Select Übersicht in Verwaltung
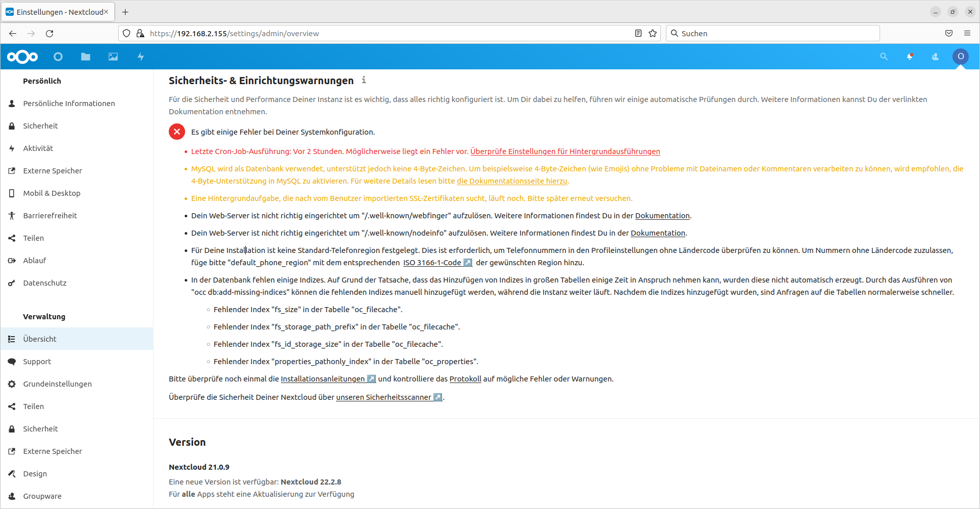Screen dimensions: 980x509 pyautogui.click(x=76, y=339)
